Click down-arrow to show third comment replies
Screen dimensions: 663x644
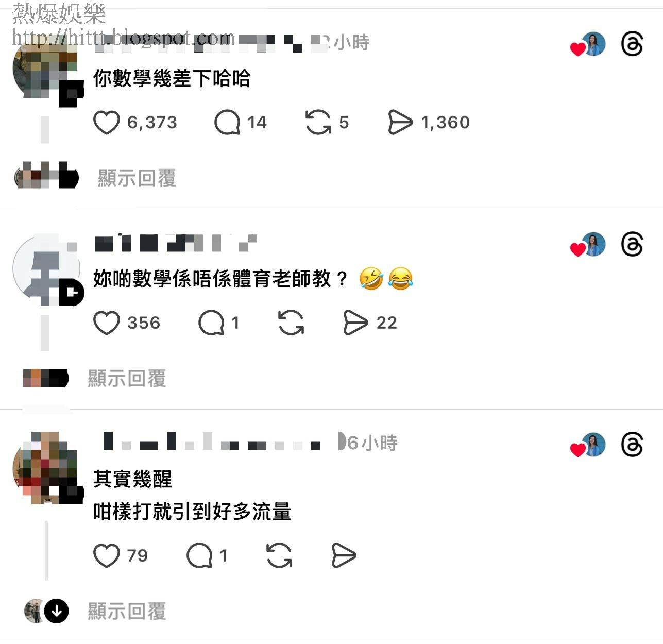point(56,611)
